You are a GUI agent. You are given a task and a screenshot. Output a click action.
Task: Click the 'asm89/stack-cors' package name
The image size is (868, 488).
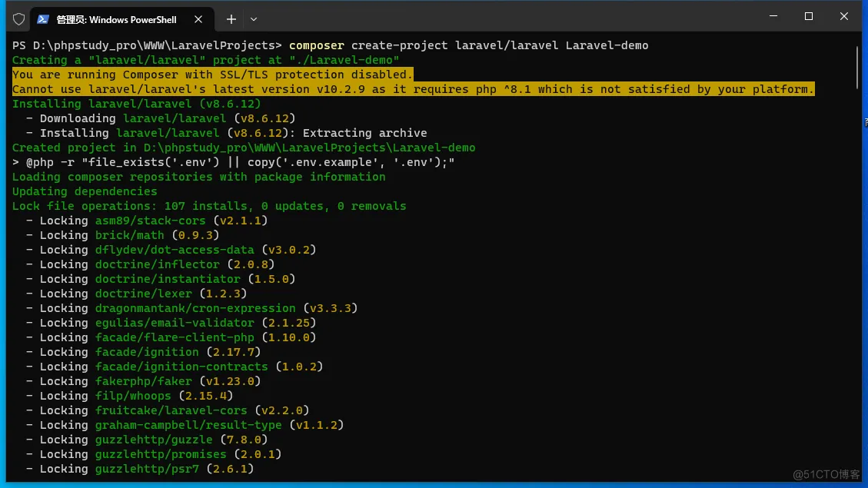(150, 221)
